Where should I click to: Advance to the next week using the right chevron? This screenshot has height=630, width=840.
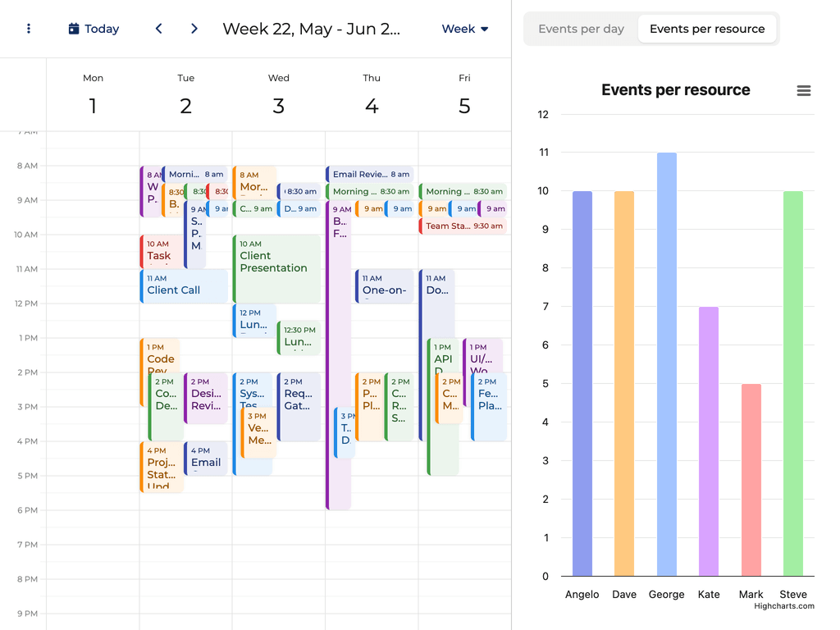pos(194,28)
